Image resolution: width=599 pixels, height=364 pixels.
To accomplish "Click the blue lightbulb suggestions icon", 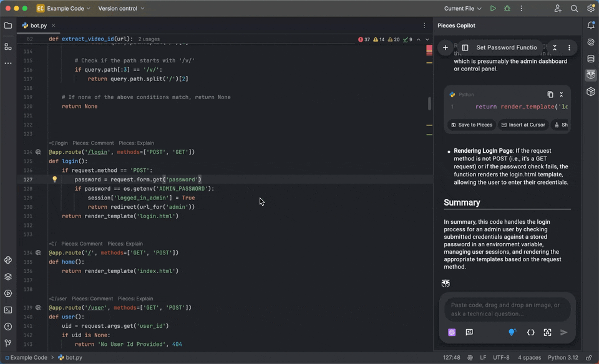I will point(512,332).
